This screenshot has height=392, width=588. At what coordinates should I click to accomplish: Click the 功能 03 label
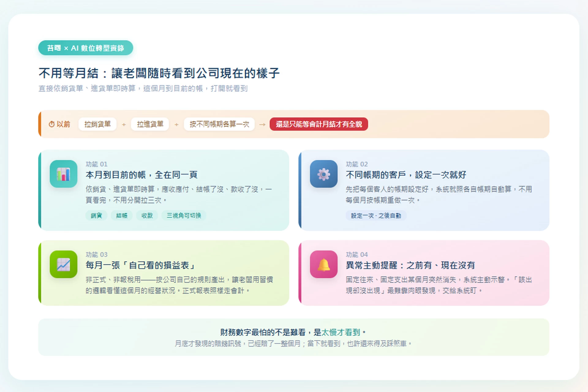click(96, 254)
